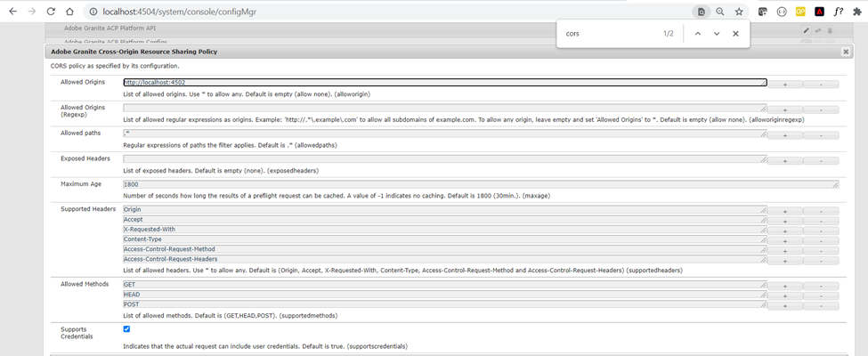
Task: Remove the Accept supported header
Action: [821, 222]
